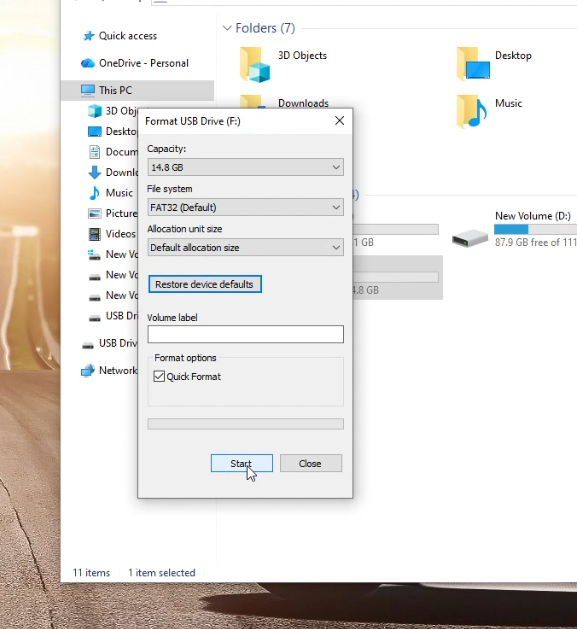Click 1 item selected in status bar

click(162, 573)
